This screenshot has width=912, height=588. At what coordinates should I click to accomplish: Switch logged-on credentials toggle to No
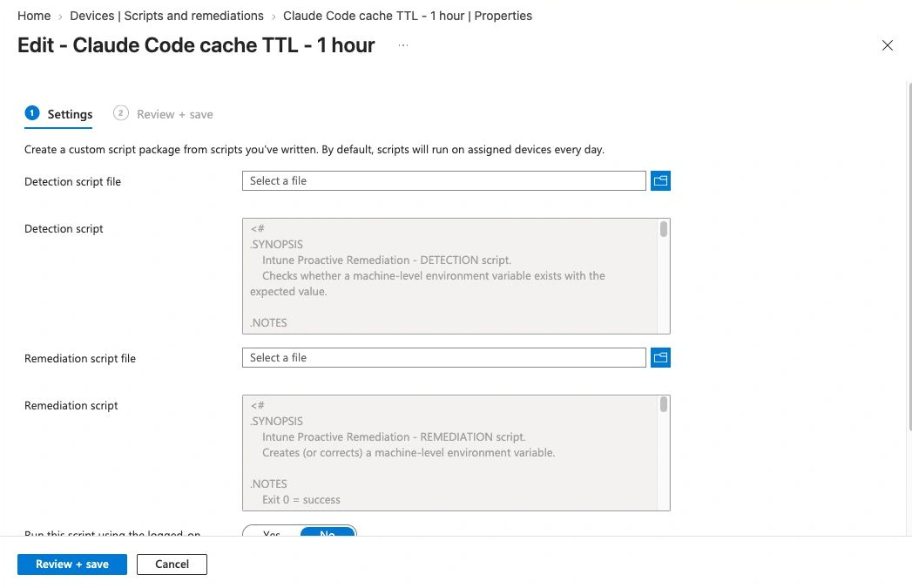(328, 533)
